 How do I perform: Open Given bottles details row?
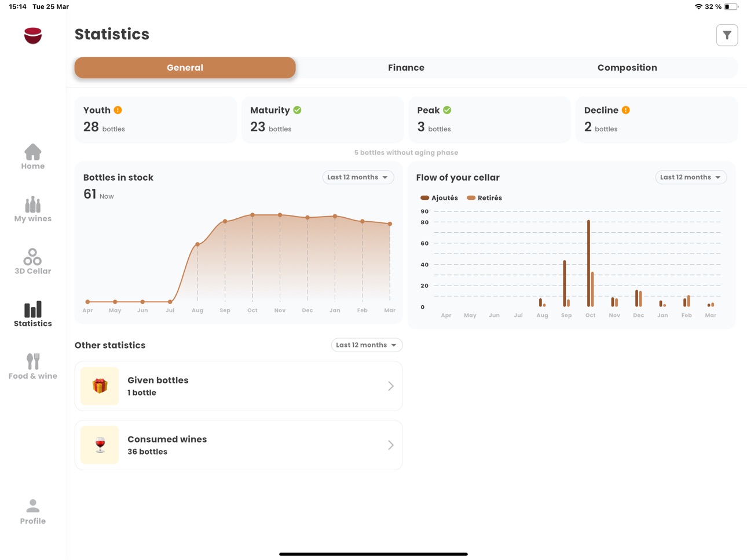point(239,386)
